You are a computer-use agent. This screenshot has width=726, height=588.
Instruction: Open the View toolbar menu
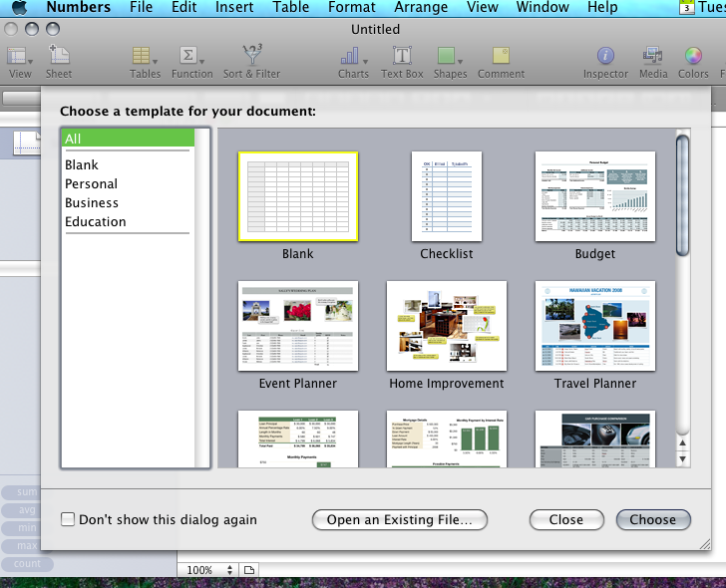20,63
